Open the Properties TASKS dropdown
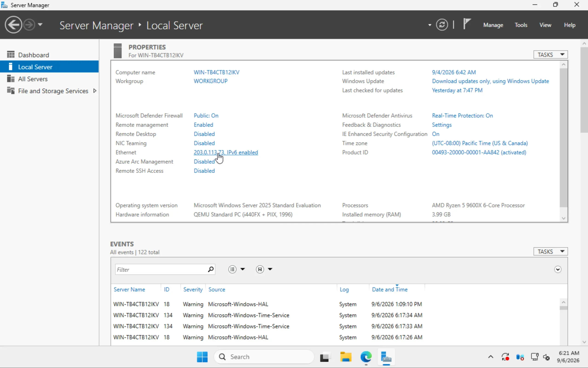Image resolution: width=588 pixels, height=368 pixels. [551, 55]
